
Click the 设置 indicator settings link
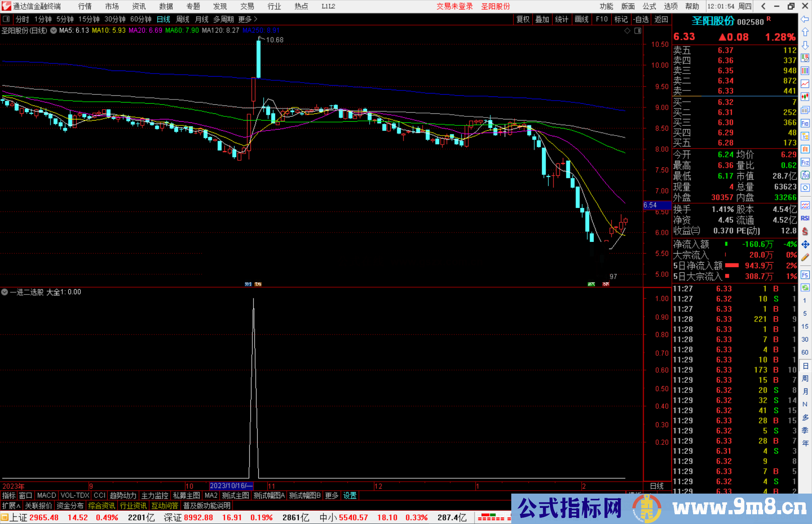350,495
